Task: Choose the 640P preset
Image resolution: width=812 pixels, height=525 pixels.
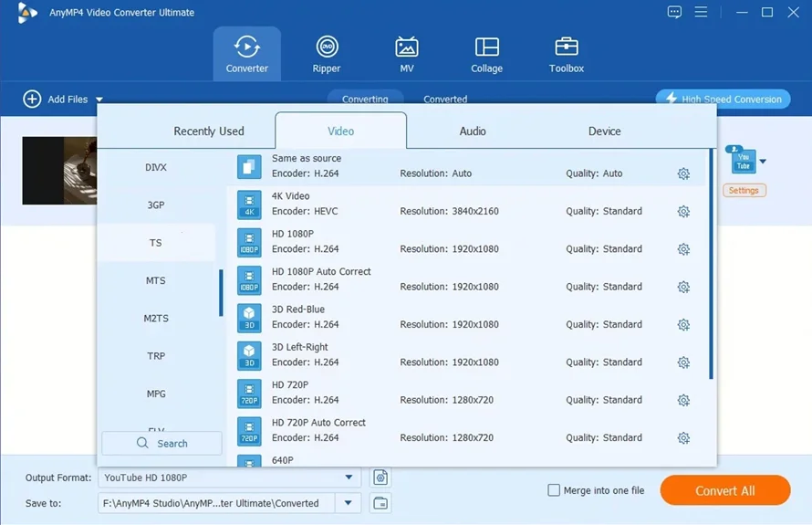Action: tap(466, 459)
